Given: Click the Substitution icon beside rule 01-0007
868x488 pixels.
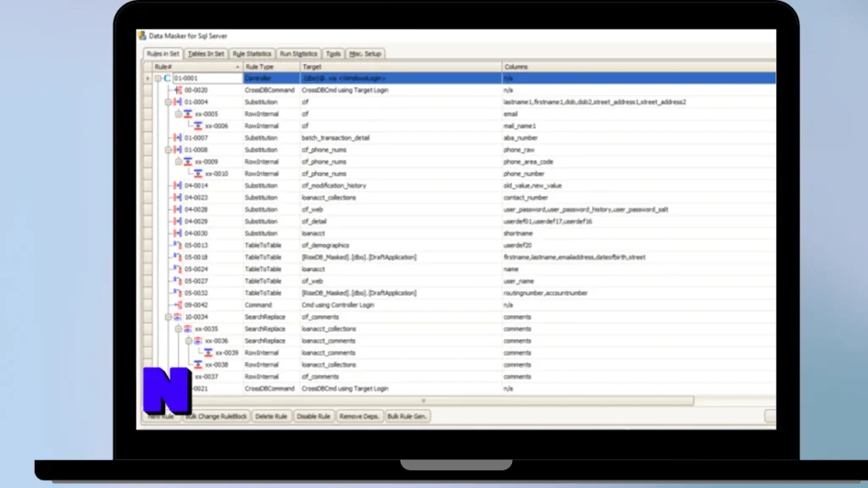Looking at the screenshot, I should [178, 138].
